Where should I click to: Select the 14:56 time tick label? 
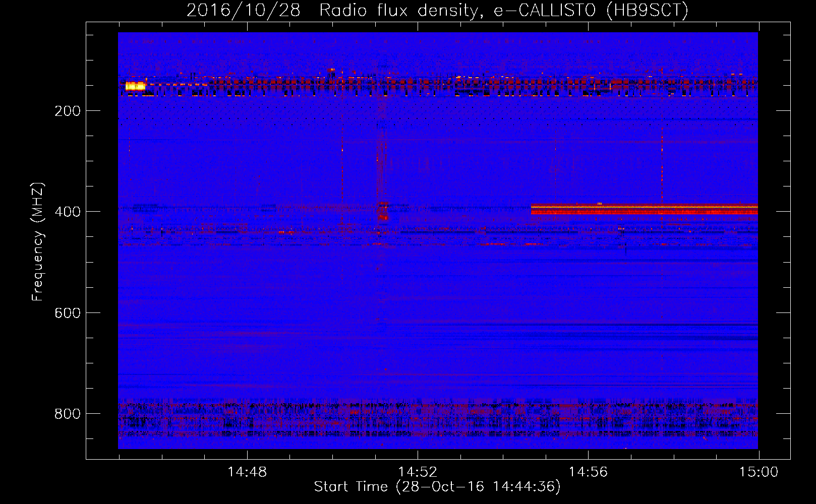click(x=588, y=472)
